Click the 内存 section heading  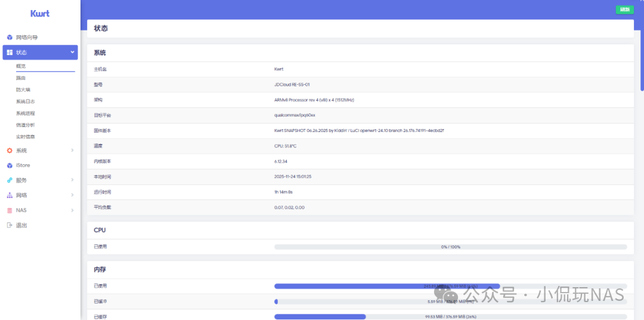pyautogui.click(x=100, y=270)
